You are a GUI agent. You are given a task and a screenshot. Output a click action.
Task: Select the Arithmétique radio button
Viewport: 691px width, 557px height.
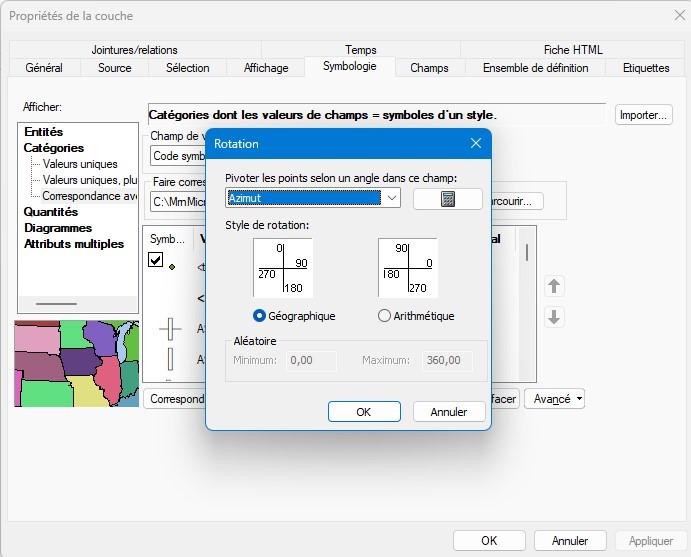tap(385, 316)
